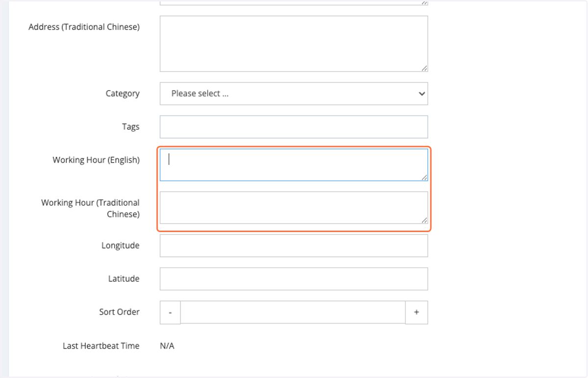Click the Category label

point(122,94)
